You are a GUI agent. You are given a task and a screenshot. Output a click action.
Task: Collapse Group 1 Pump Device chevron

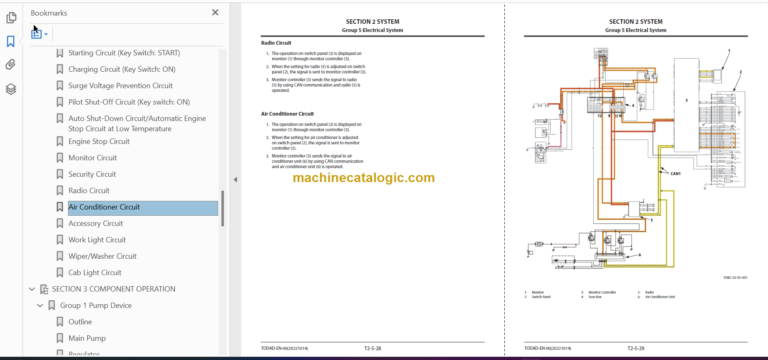40,306
